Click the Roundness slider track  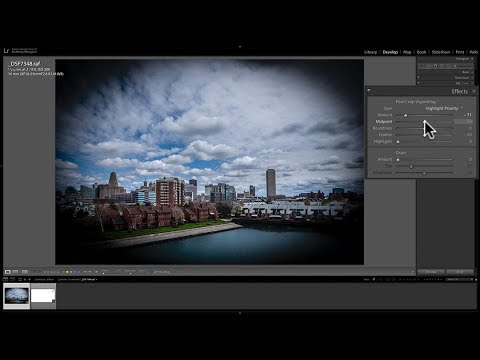tap(424, 128)
